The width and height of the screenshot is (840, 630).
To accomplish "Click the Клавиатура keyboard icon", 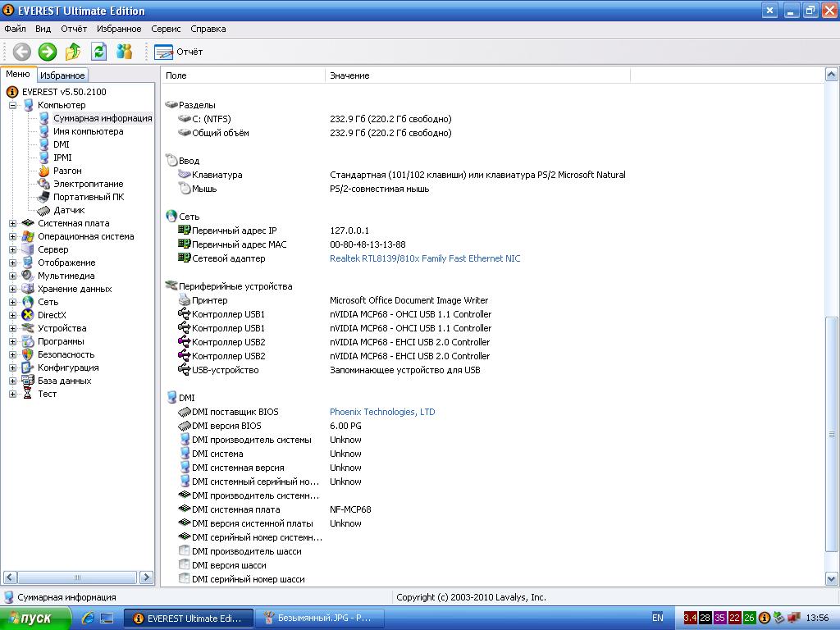I will click(x=185, y=175).
